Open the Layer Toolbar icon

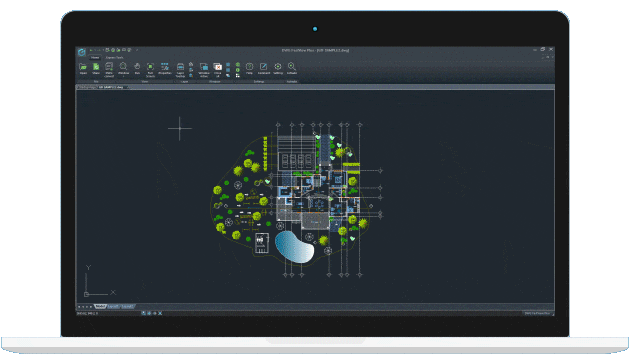(180, 69)
